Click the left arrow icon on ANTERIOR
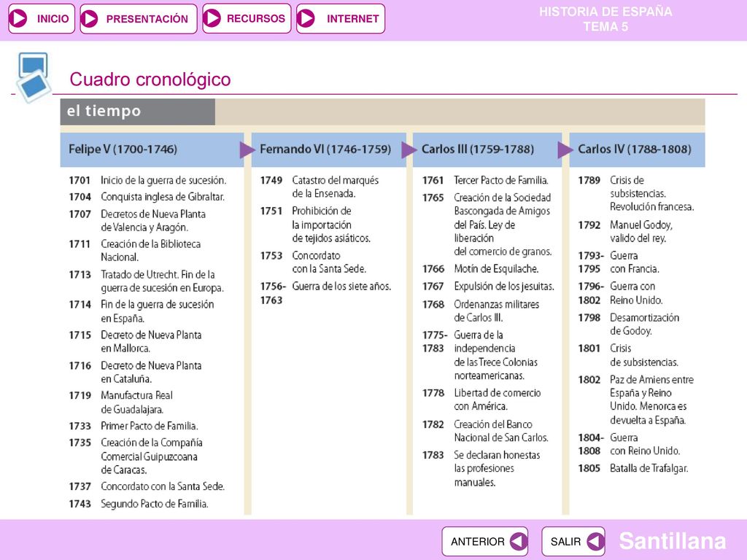Screen dimensions: 747x560 pos(519,542)
